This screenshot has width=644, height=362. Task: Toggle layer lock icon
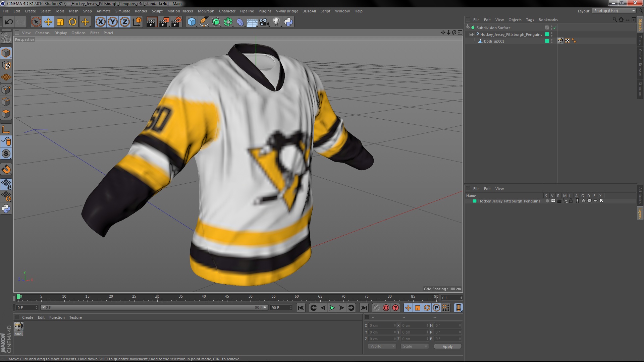[571, 201]
